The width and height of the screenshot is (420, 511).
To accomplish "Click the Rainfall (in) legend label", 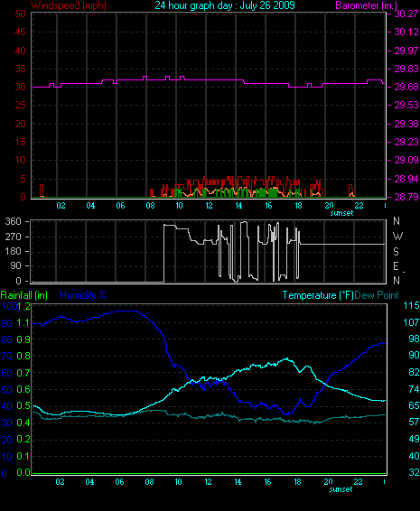I will click(x=24, y=295).
